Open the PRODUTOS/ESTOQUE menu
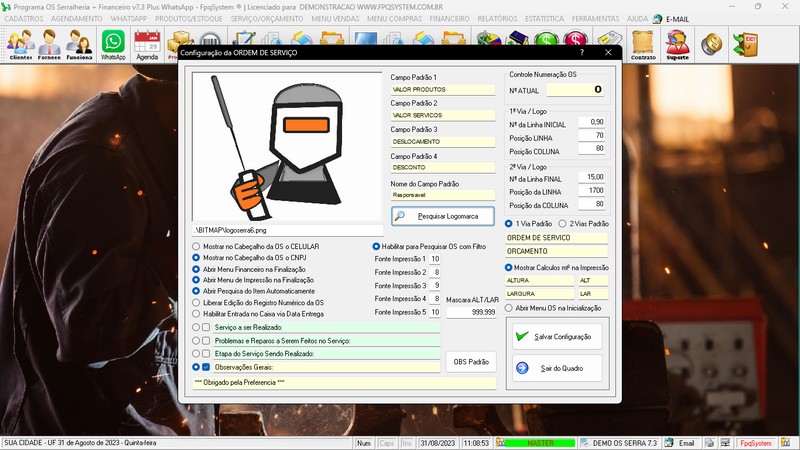Image resolution: width=800 pixels, height=450 pixels. (x=189, y=19)
